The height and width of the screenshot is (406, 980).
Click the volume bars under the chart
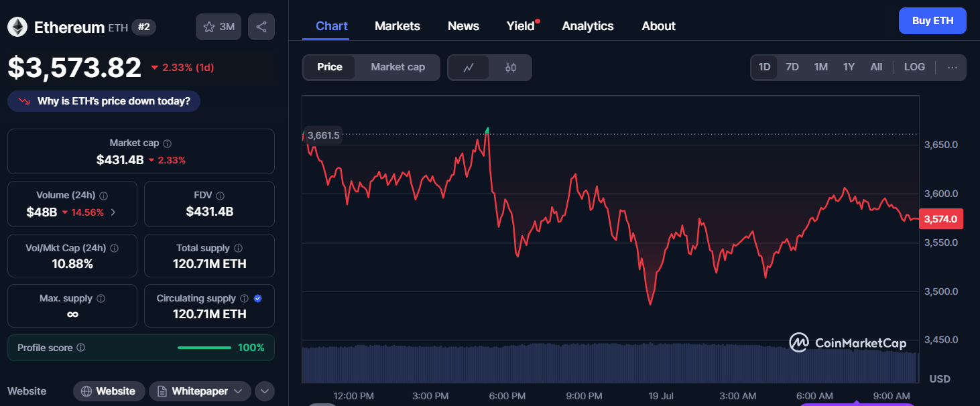coord(609,362)
